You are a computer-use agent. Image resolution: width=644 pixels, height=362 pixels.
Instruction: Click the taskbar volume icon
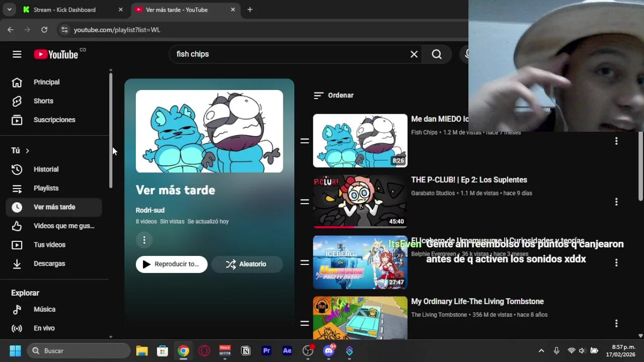[x=582, y=351]
